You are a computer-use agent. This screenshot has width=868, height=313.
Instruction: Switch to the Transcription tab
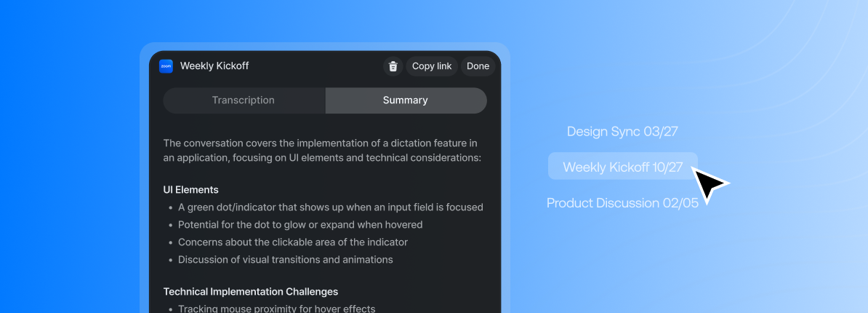[244, 100]
